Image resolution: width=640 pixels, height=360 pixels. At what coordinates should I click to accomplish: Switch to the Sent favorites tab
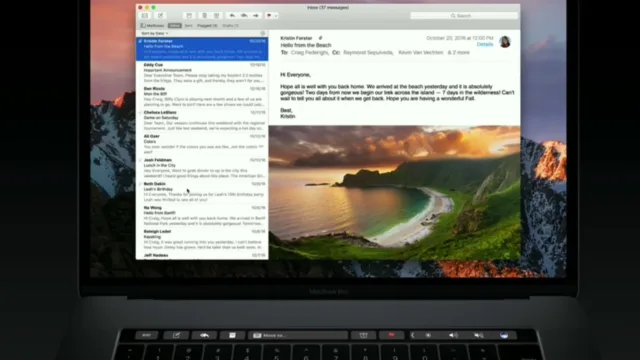188,25
